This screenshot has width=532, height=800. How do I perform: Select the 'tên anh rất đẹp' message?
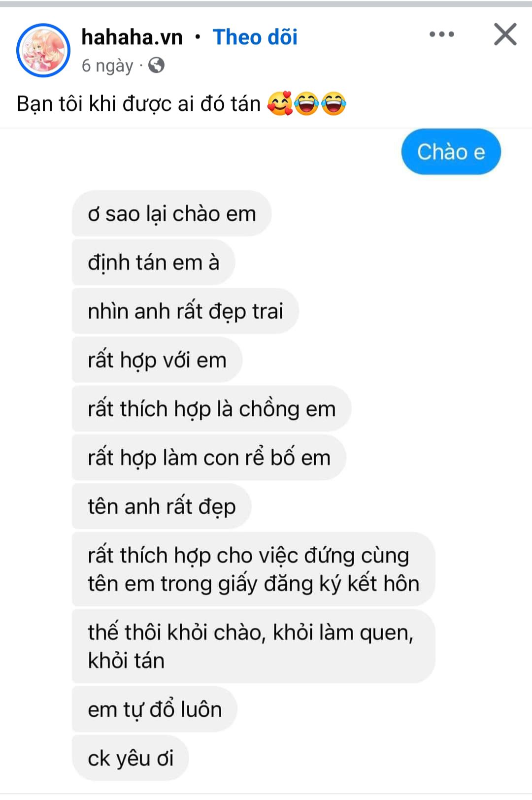(x=162, y=506)
